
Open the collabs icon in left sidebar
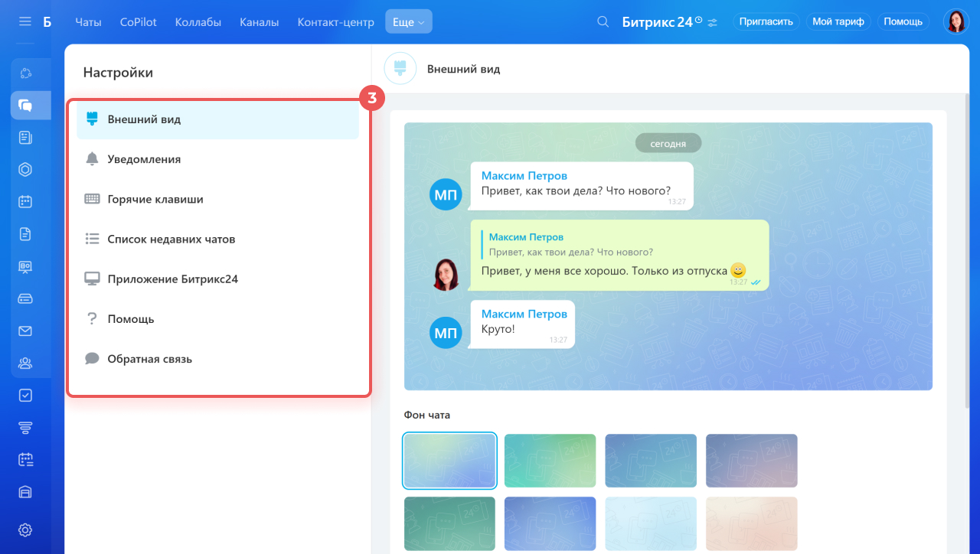25,73
